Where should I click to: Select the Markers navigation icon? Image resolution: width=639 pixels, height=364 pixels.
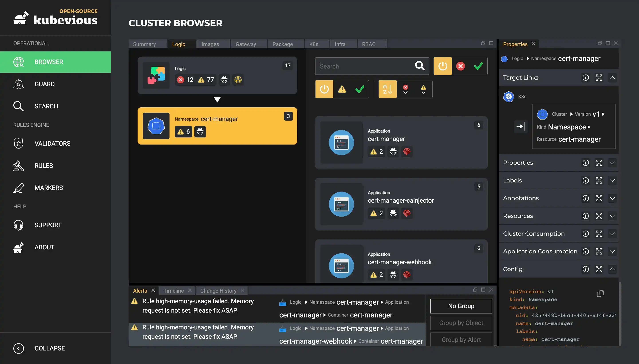[x=18, y=188]
